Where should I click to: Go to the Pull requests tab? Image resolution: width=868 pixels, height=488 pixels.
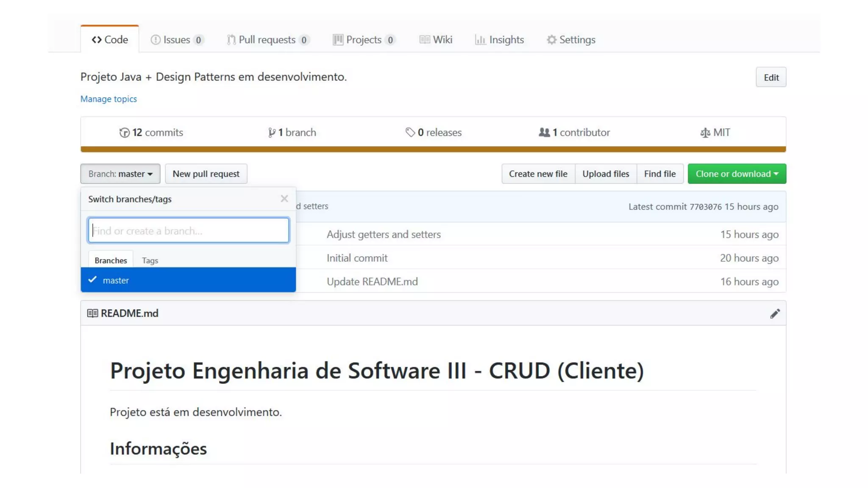[x=267, y=40]
